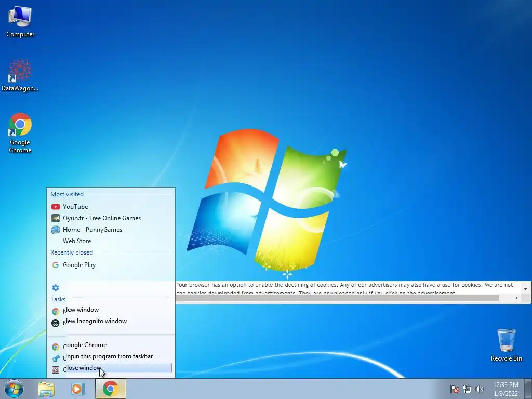The width and height of the screenshot is (532, 399).
Task: Reopen Google Play from Recently closed
Action: [111, 265]
